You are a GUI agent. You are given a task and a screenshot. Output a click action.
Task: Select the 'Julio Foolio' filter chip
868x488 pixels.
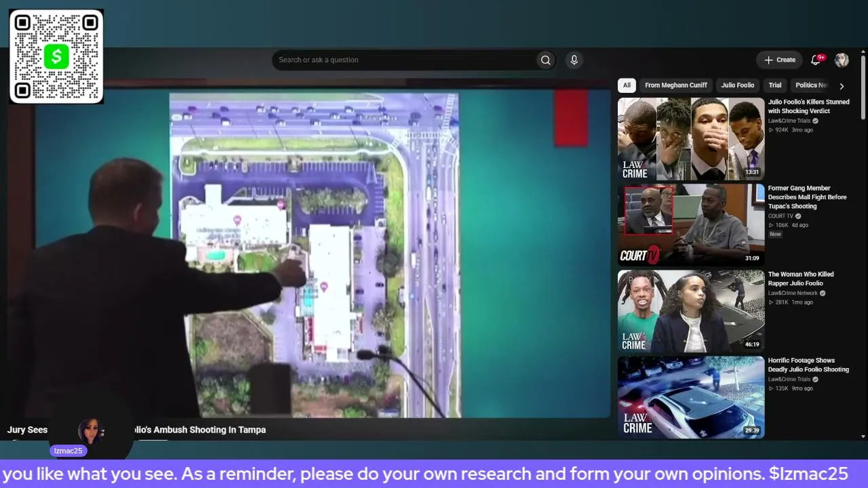tap(737, 85)
